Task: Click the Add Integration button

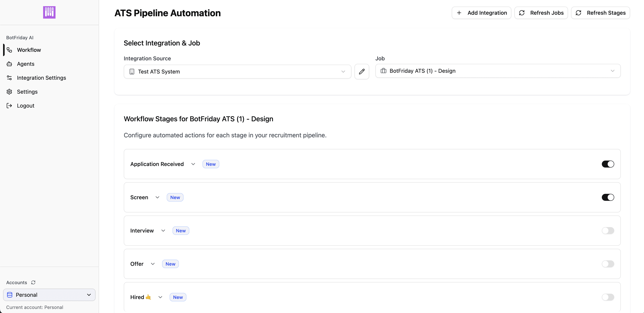Action: [481, 13]
